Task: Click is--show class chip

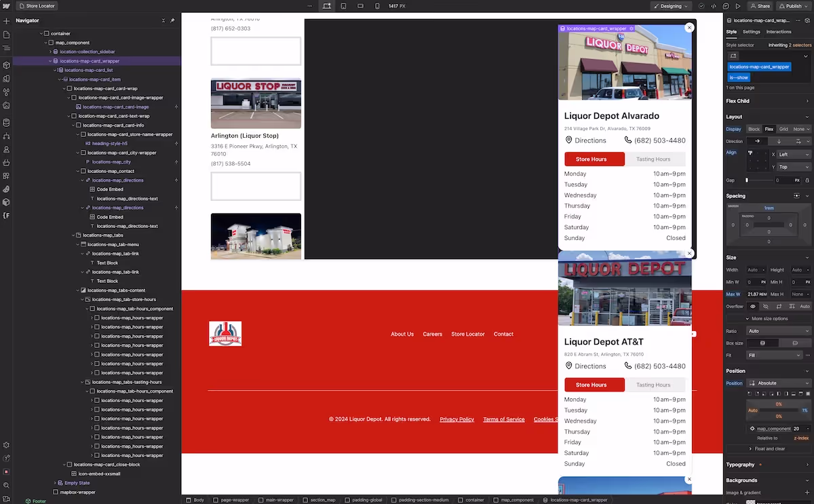Action: [x=739, y=77]
